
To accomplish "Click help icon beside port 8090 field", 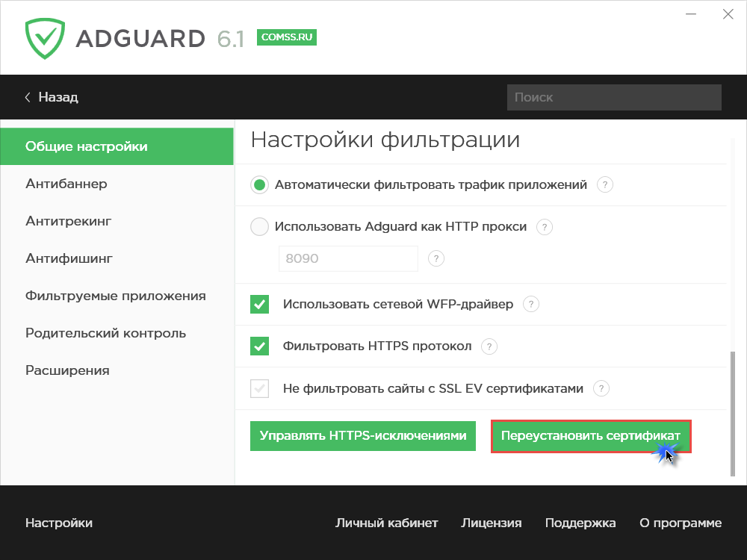I will click(x=436, y=258).
